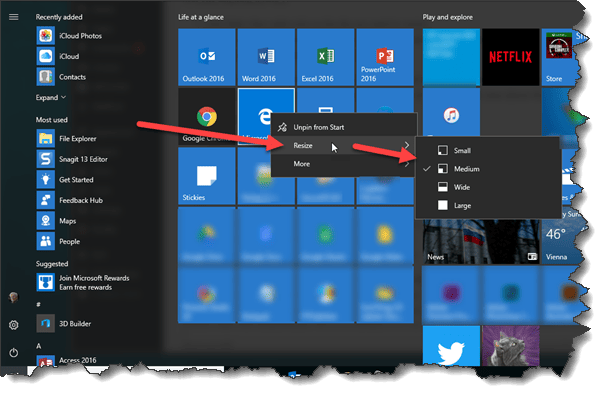The height and width of the screenshot is (404, 615).
Task: Open the Outlook 2016 tile
Action: point(205,57)
